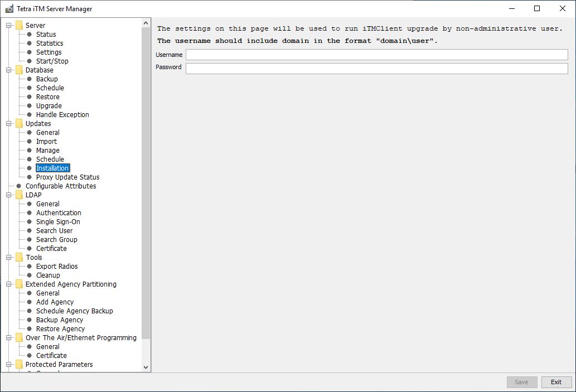This screenshot has width=576, height=392.
Task: Open Schedule Agency Backup
Action: click(75, 311)
